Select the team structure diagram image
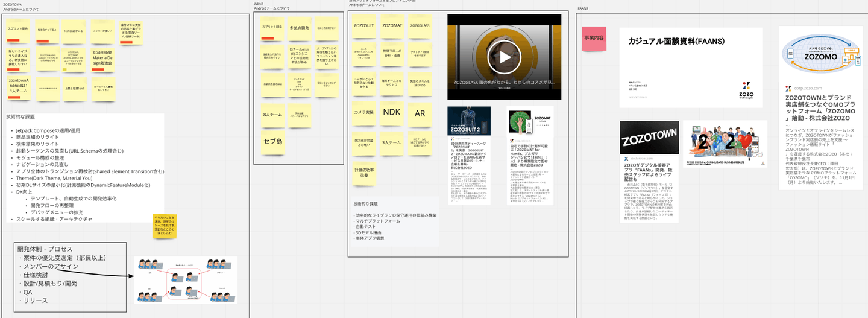 [186, 279]
